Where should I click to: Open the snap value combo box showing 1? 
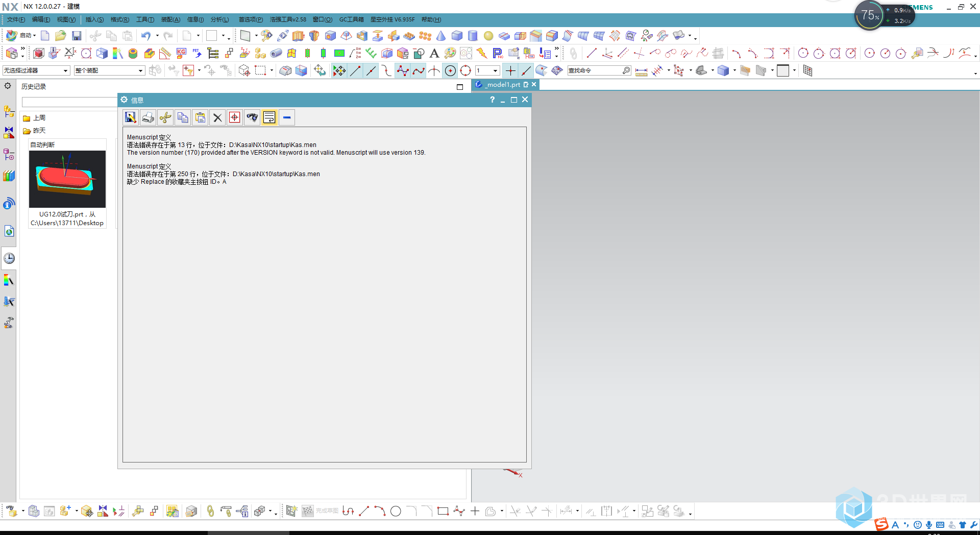point(487,70)
